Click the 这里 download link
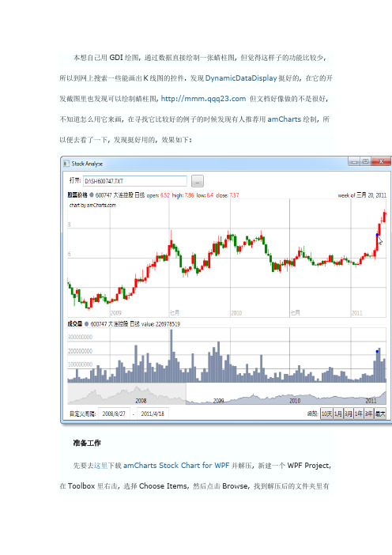392x555 pixels. pos(101,466)
